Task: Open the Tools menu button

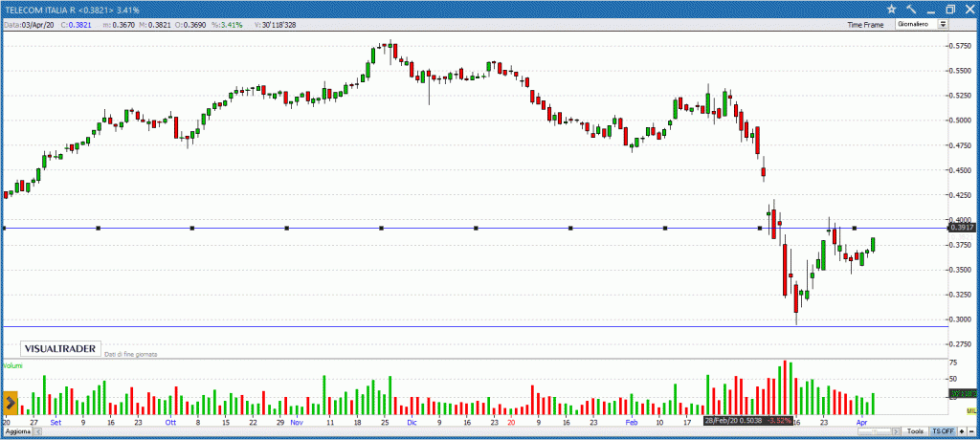Action: coord(916,432)
